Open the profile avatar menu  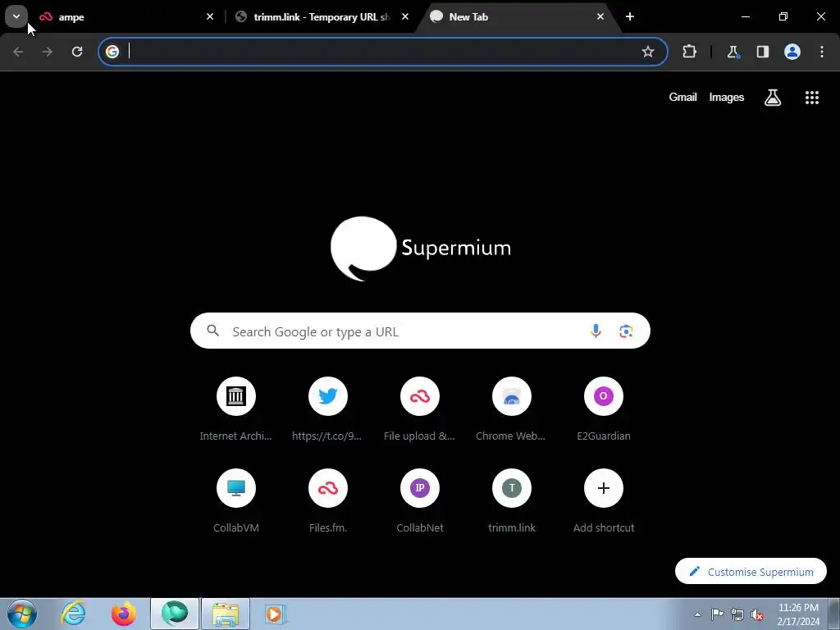(x=792, y=52)
